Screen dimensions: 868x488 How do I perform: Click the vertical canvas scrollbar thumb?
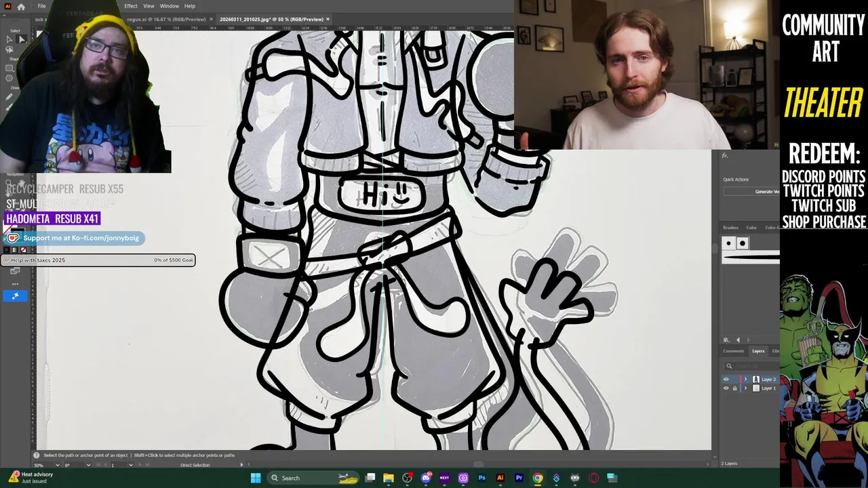coord(715,248)
